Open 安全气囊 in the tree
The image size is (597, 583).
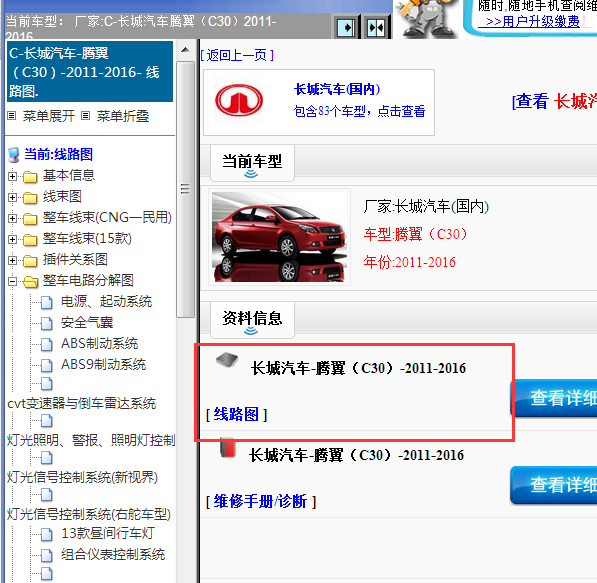87,323
